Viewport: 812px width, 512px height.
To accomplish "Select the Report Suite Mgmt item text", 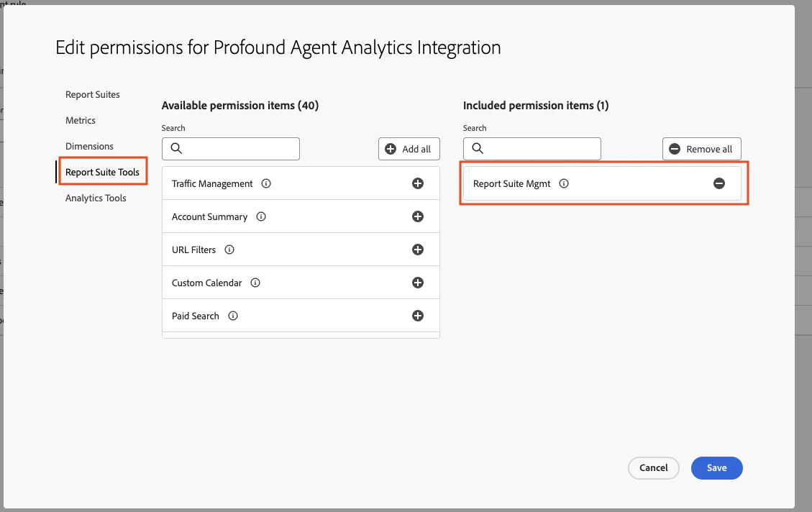I will pyautogui.click(x=511, y=184).
